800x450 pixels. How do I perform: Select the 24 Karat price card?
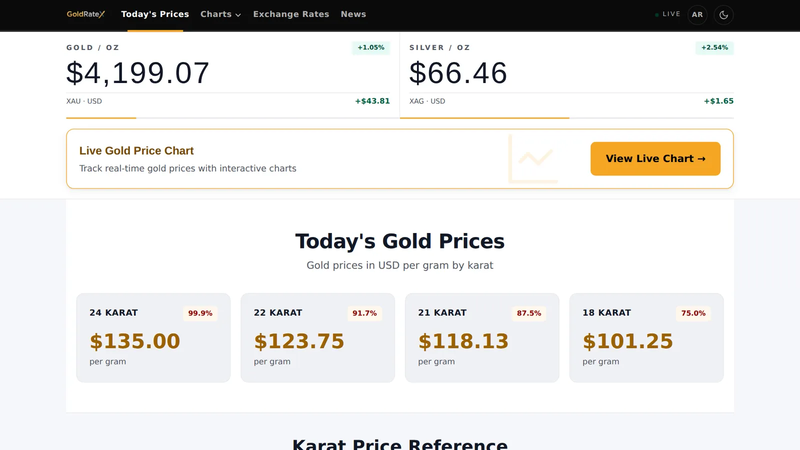pos(153,338)
